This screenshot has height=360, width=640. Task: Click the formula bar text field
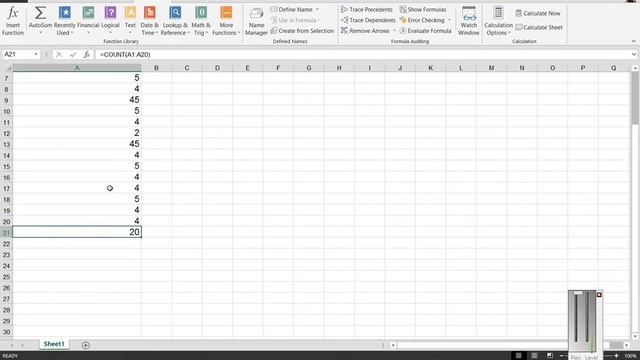(362, 54)
